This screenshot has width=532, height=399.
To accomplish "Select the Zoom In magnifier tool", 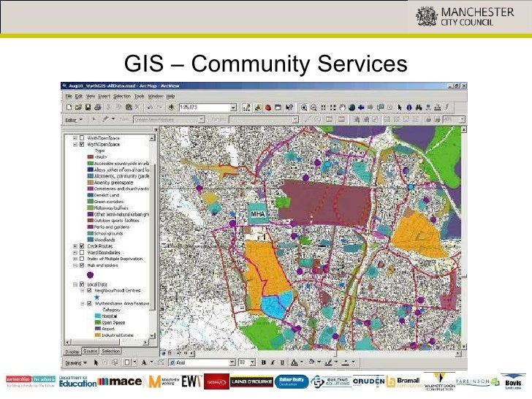I will pos(304,107).
